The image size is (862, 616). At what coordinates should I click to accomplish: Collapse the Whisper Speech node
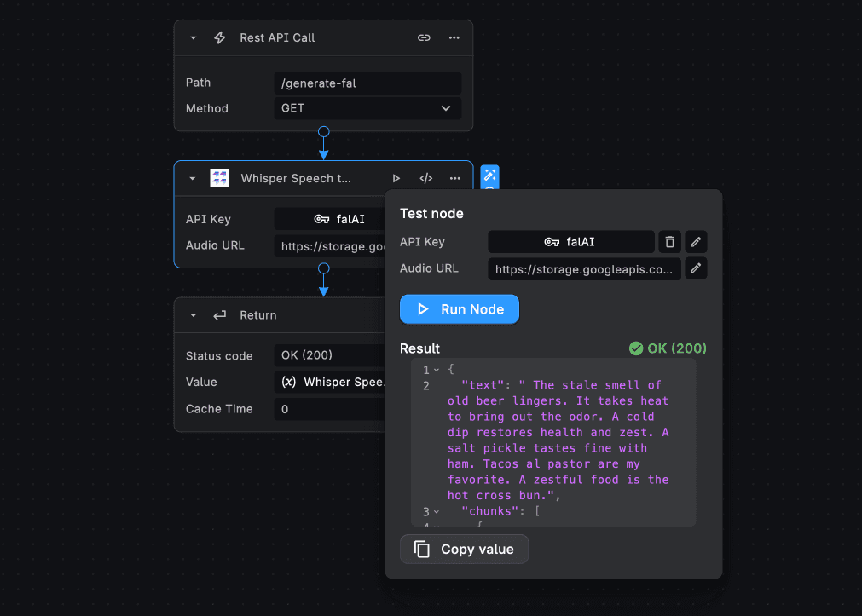click(193, 179)
